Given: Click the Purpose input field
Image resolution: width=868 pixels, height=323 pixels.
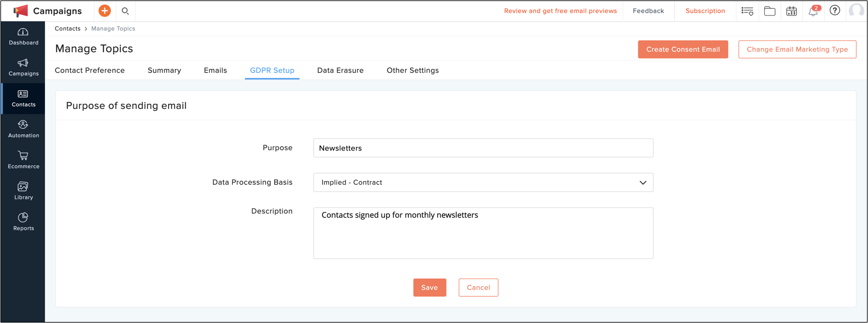Looking at the screenshot, I should click(x=483, y=148).
